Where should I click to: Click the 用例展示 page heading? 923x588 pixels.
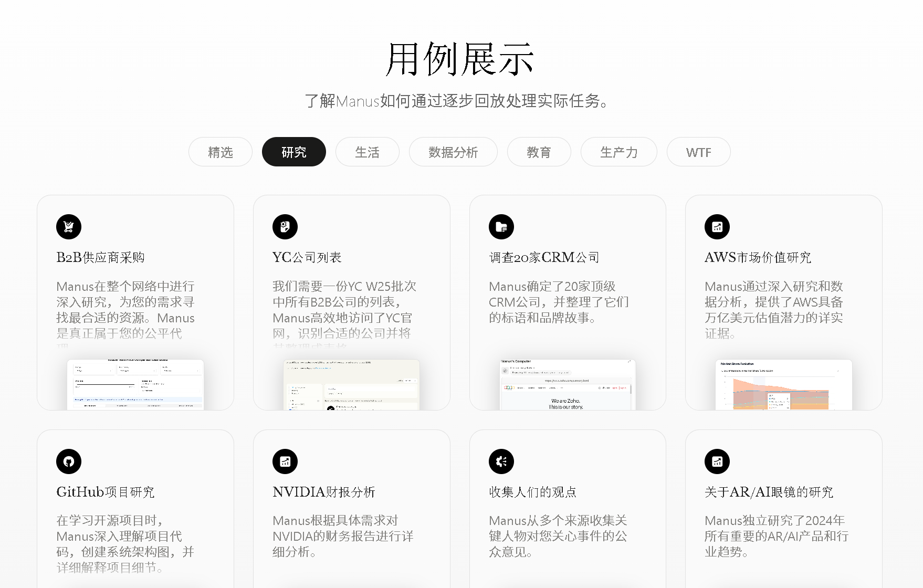[460, 59]
